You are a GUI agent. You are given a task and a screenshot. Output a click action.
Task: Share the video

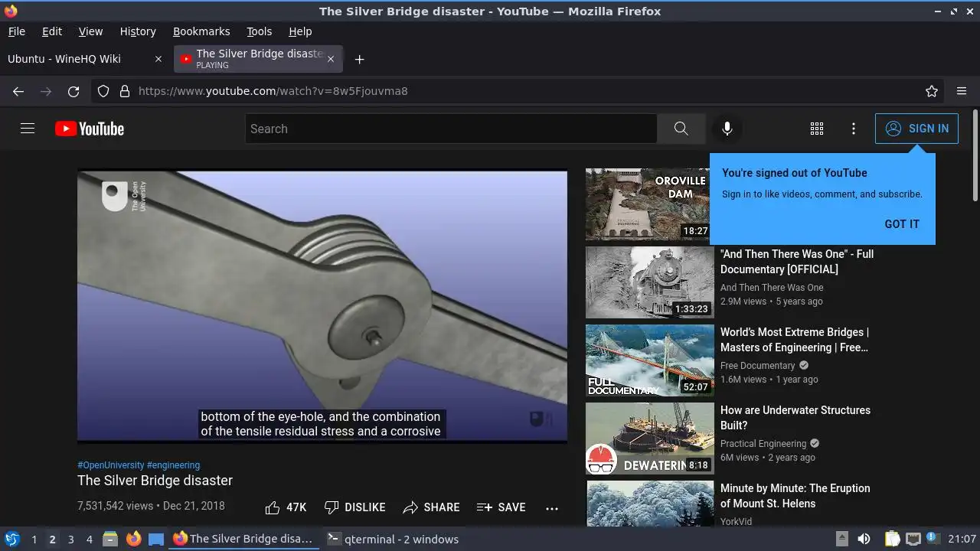[x=431, y=507]
